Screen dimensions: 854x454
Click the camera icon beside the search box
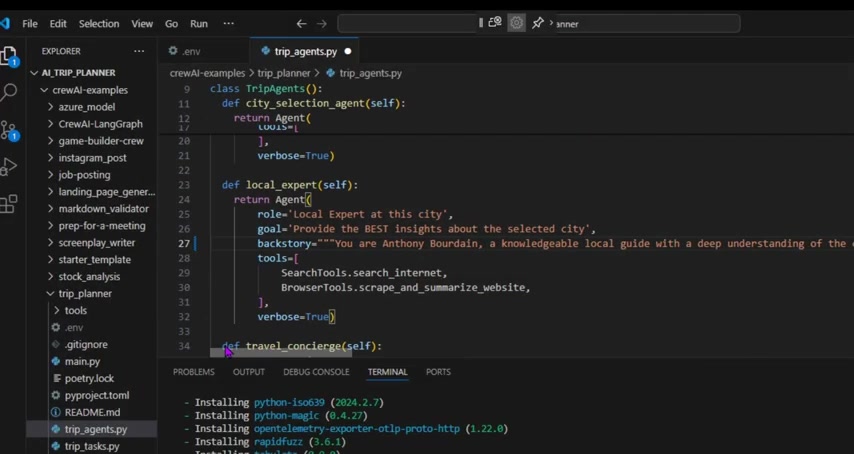(495, 22)
